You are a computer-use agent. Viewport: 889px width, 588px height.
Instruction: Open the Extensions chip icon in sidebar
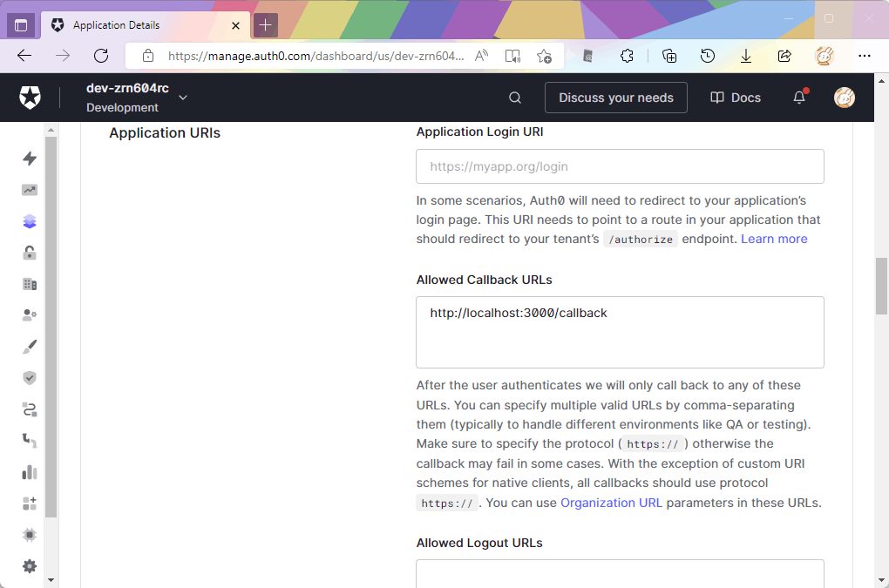pos(30,535)
